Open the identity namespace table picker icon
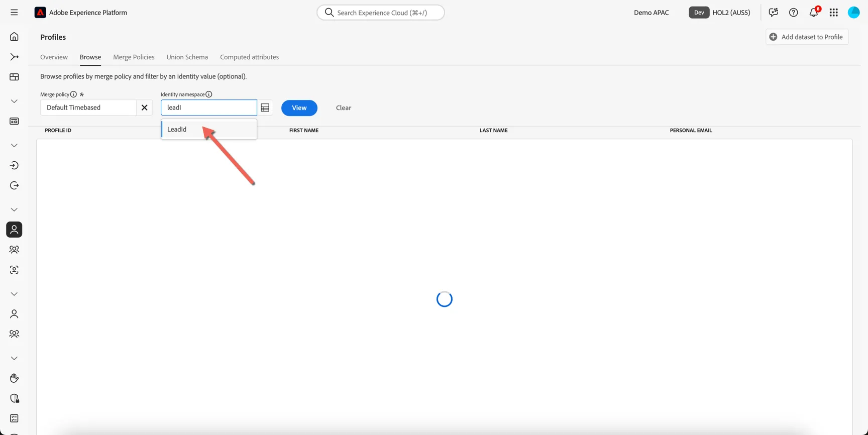This screenshot has height=435, width=868. tap(265, 107)
